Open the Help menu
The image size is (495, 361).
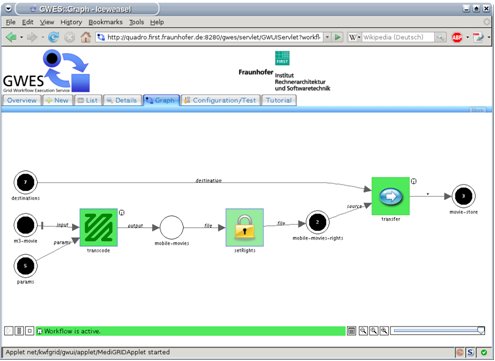point(157,22)
